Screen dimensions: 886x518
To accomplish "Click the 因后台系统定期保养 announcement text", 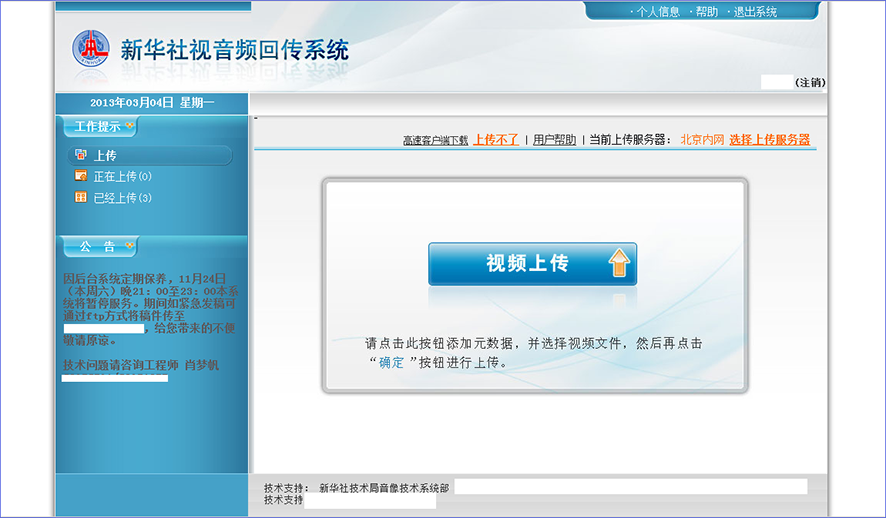I will point(150,310).
